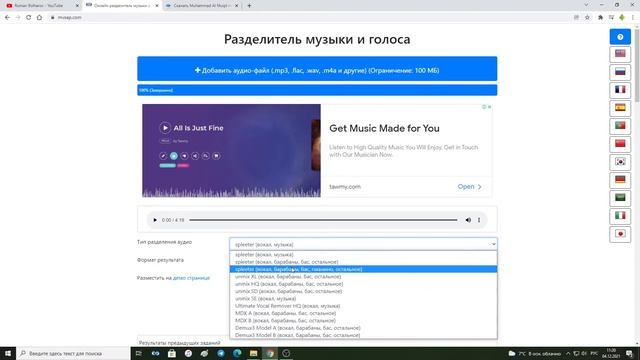The height and width of the screenshot is (360, 640).
Task: Click the blue help question-mark button
Action: 620,37
